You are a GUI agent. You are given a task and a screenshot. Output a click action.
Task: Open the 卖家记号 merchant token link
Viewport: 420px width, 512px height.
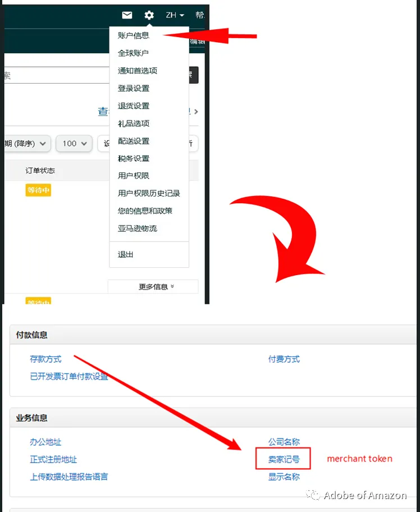click(x=284, y=459)
